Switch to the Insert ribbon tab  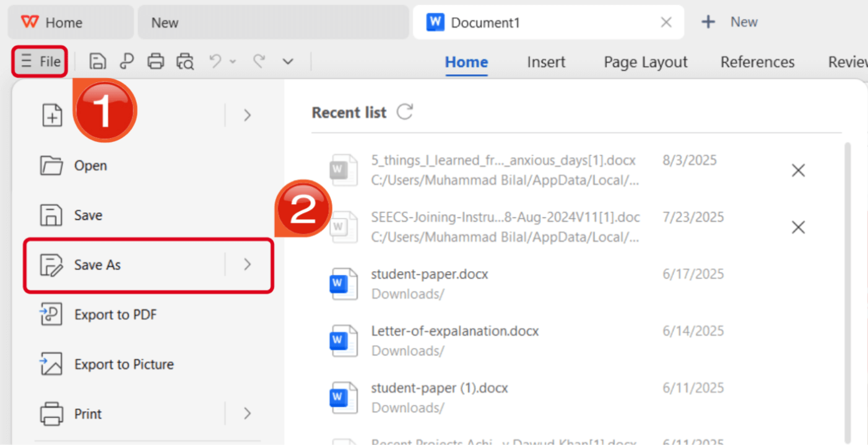(546, 62)
